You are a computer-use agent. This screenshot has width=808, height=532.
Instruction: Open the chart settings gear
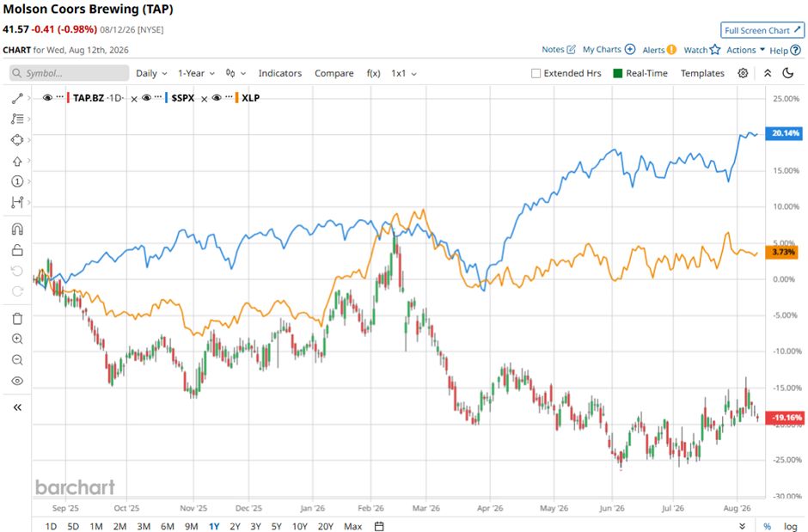(743, 73)
